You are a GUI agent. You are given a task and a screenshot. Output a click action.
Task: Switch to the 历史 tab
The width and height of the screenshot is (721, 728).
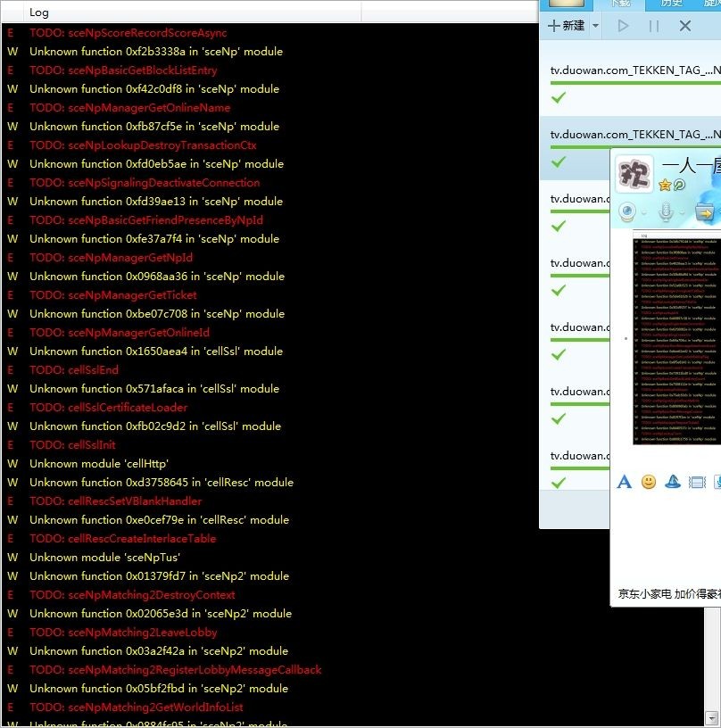coord(671,4)
